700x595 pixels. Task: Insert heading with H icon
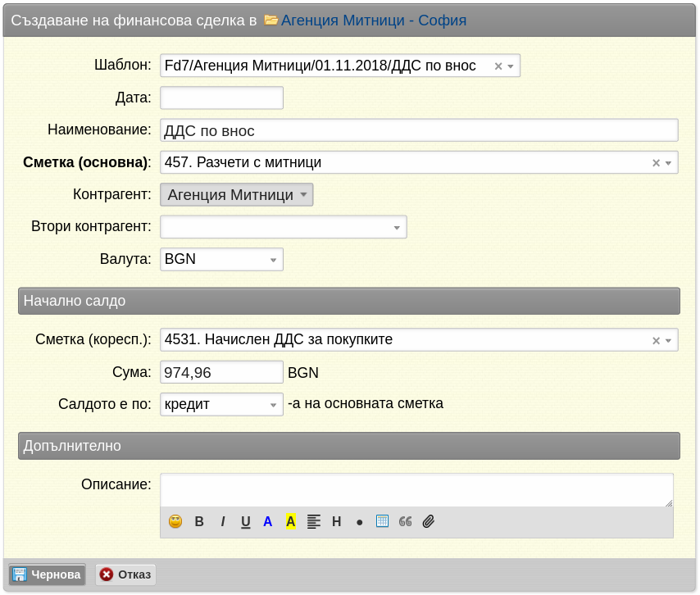pos(337,521)
